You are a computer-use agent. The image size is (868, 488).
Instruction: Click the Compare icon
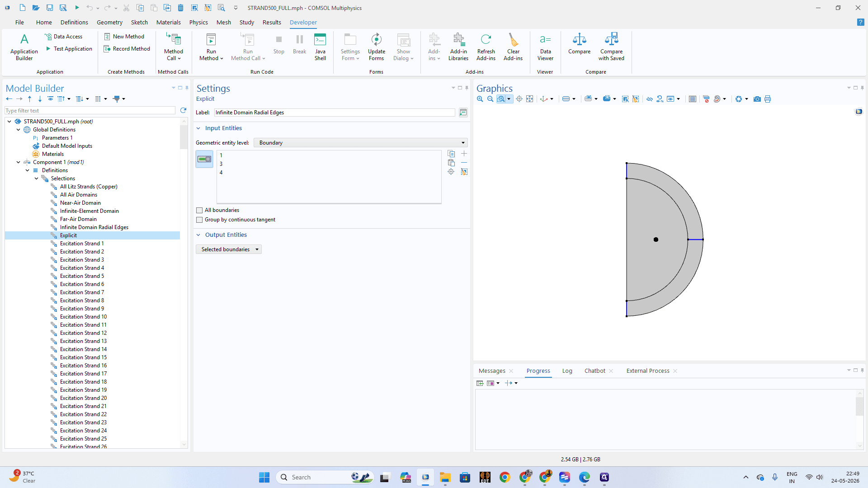[x=579, y=40]
